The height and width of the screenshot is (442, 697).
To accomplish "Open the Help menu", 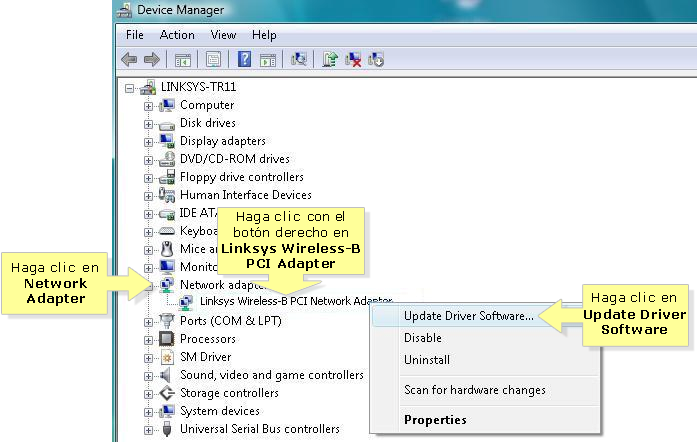I will [x=264, y=35].
